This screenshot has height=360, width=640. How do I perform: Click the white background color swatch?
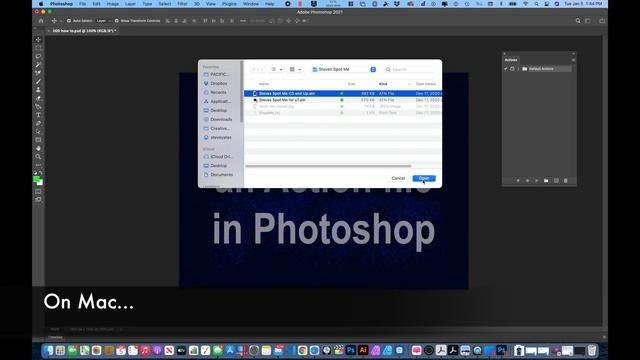[x=41, y=183]
